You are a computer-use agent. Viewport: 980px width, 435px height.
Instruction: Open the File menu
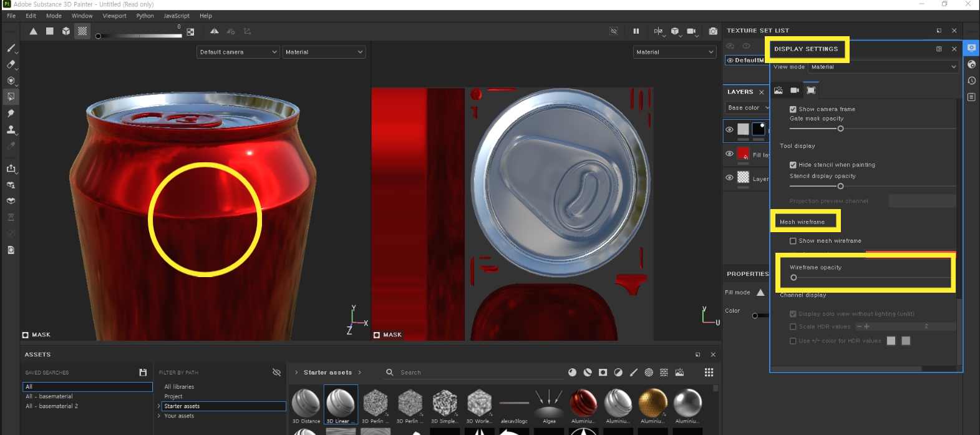pyautogui.click(x=11, y=16)
